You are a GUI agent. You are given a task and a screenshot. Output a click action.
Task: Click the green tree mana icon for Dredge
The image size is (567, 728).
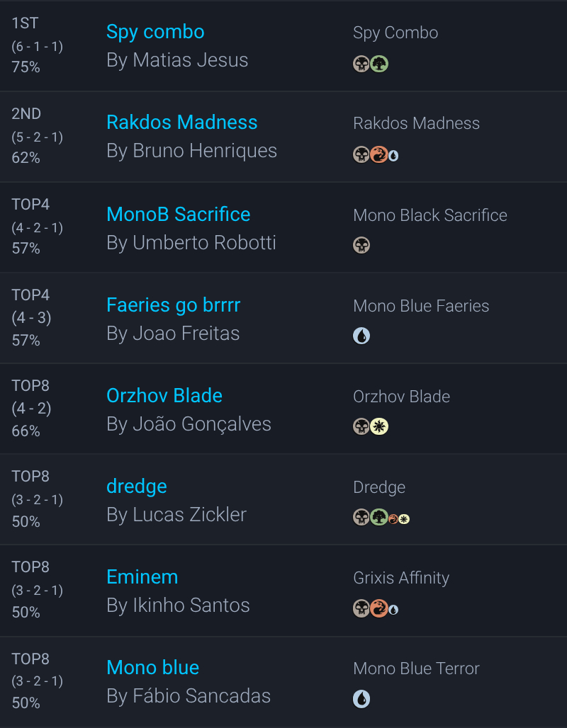pos(379,518)
